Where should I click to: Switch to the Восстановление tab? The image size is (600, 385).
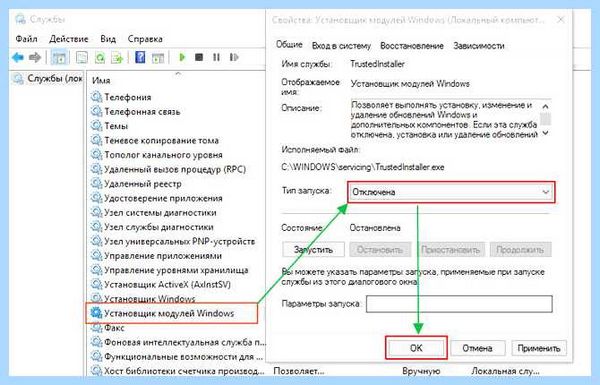412,46
